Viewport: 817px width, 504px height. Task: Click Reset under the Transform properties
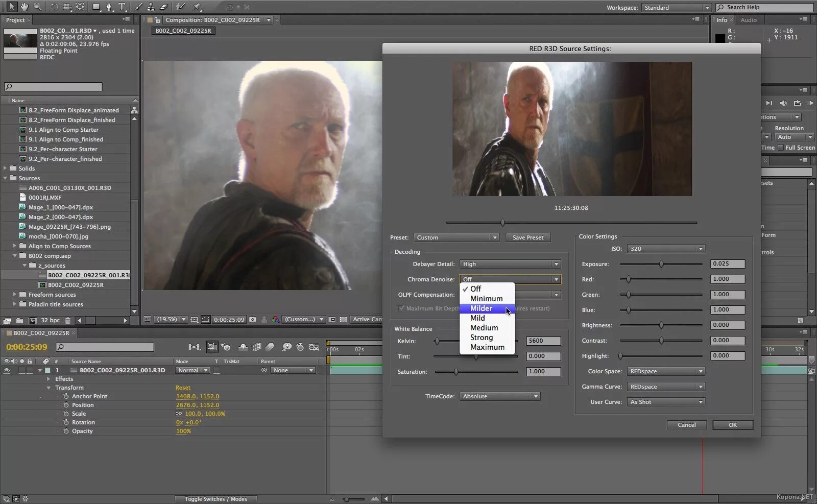(x=183, y=388)
